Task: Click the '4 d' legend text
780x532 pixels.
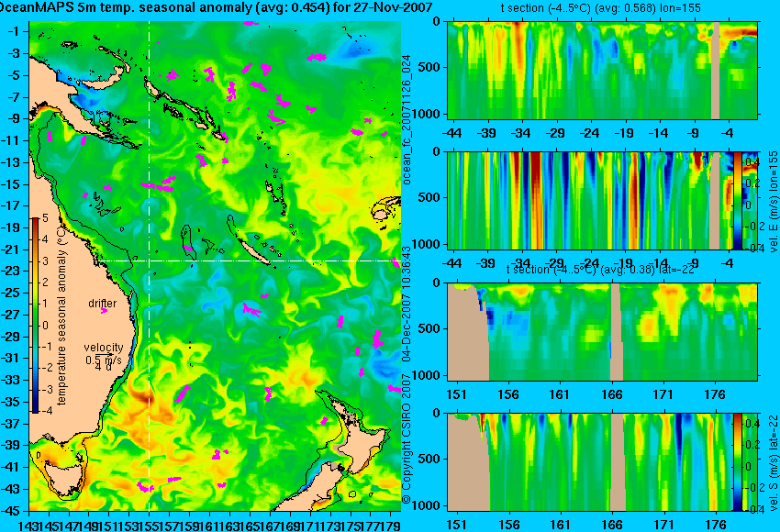Action: click(x=103, y=368)
